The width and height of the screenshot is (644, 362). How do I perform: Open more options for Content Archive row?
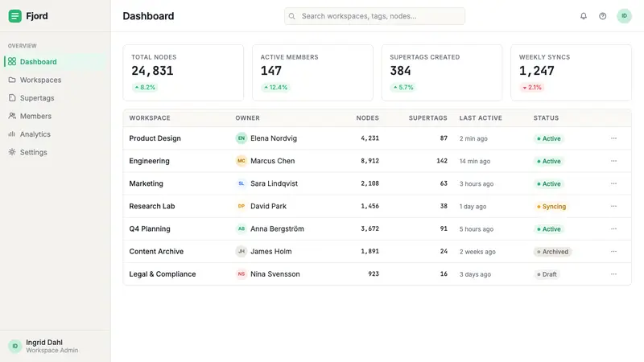[x=613, y=251]
